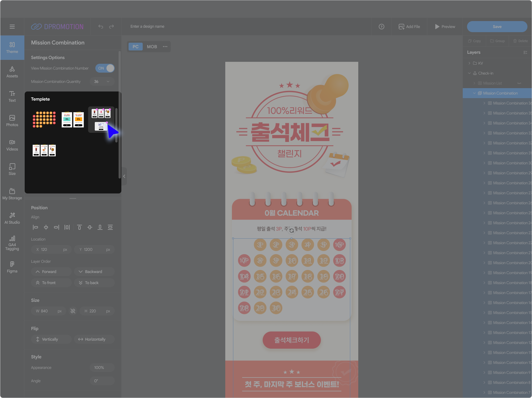532x398 pixels.
Task: Align selection to horizontal center
Action: coord(46,227)
